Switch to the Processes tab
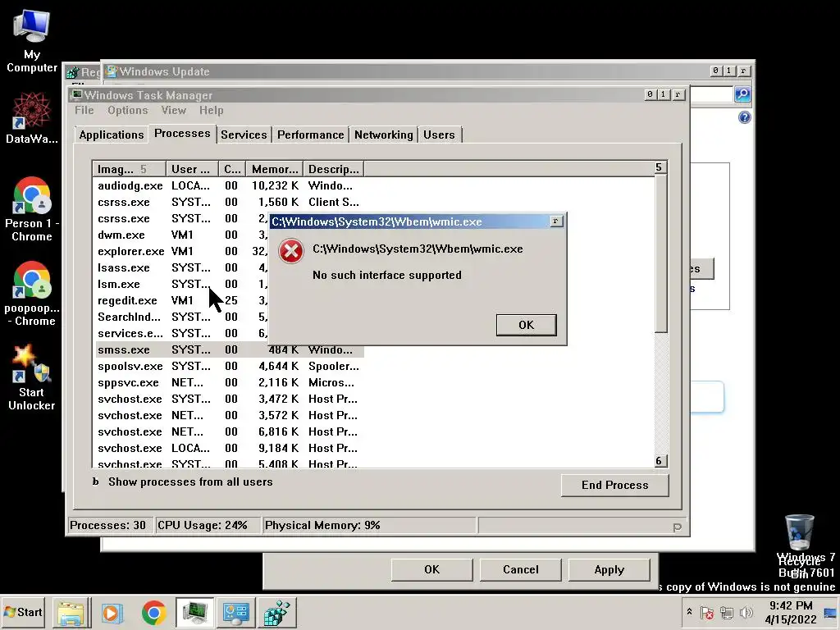840x630 pixels. pos(182,134)
